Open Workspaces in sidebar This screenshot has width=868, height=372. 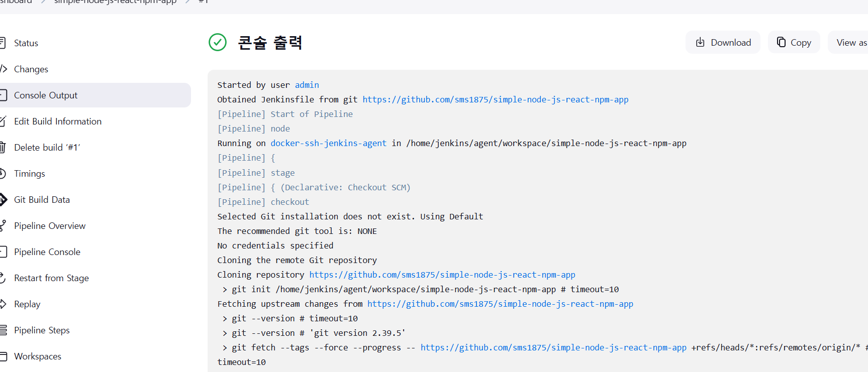tap(38, 356)
